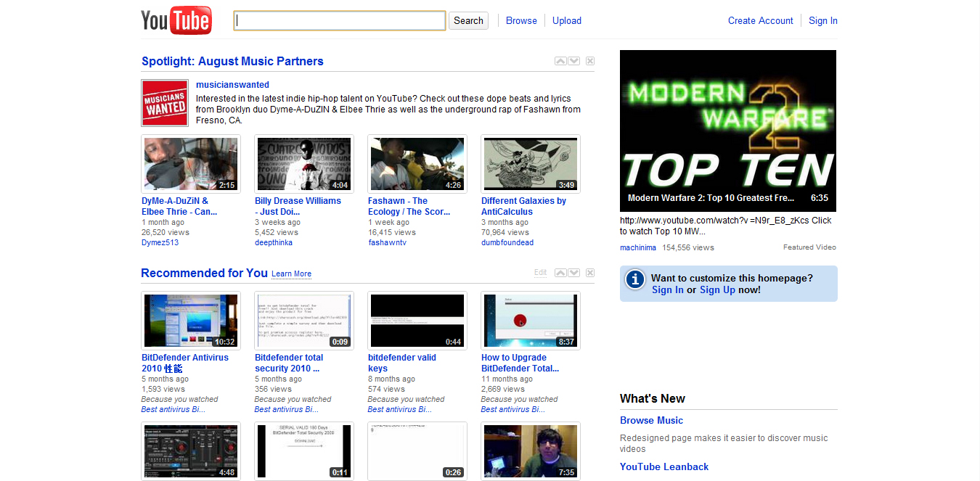Image resolution: width=980 pixels, height=481 pixels.
Task: Move Recommended for You module down
Action: click(x=573, y=273)
